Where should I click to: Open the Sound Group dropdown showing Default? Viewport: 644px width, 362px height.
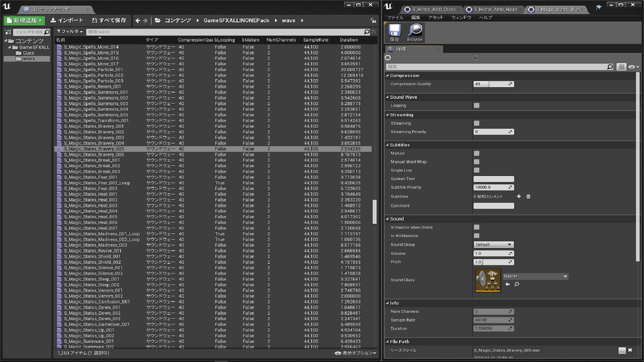[x=493, y=244]
